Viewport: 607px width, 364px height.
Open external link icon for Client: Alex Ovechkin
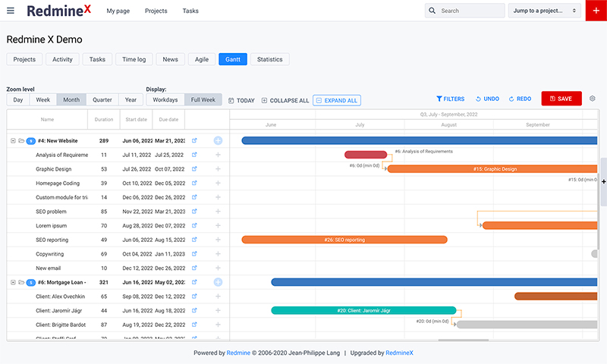coord(194,297)
